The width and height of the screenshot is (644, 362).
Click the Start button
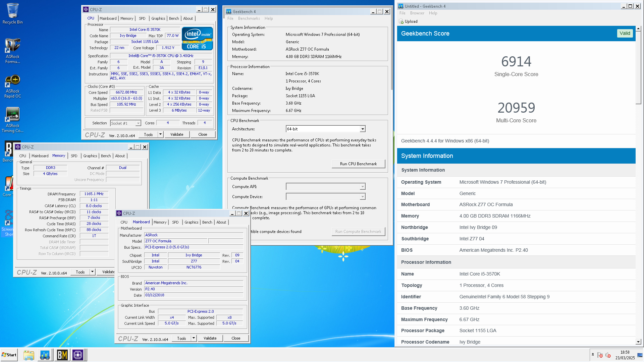tap(9, 355)
